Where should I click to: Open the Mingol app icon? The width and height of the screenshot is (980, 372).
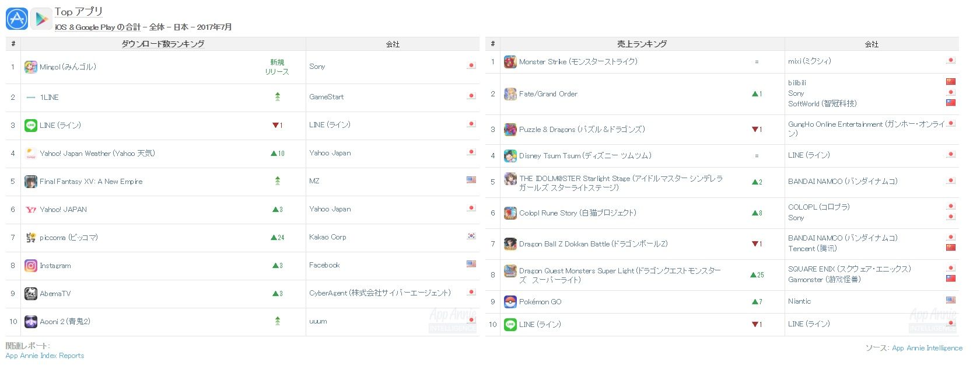[31, 67]
